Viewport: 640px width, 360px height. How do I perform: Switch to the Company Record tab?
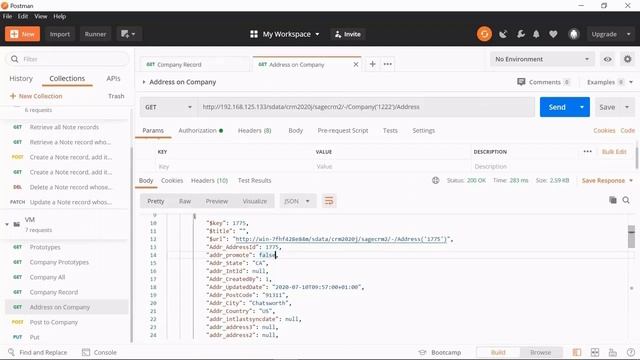[194, 64]
